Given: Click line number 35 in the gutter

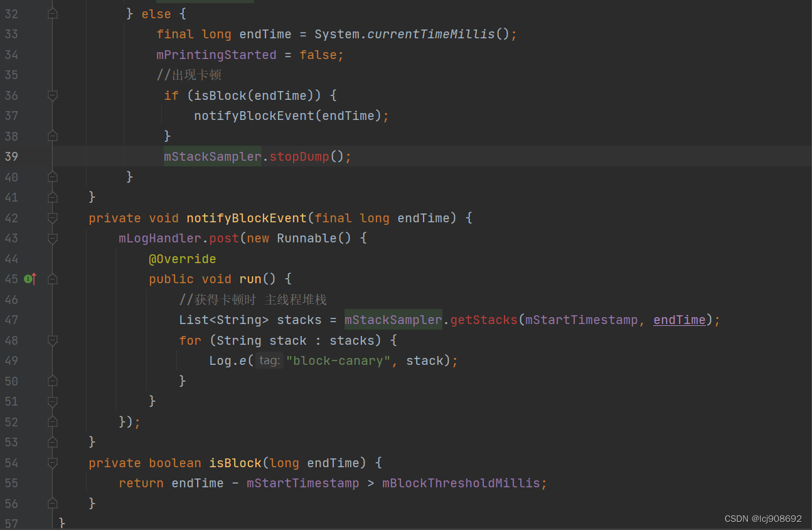Looking at the screenshot, I should pyautogui.click(x=11, y=75).
